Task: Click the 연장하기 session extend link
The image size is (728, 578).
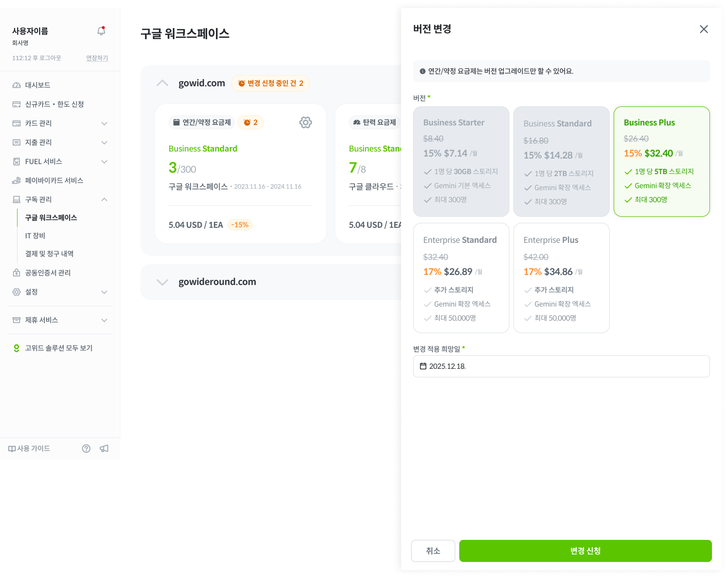Action: 97,58
